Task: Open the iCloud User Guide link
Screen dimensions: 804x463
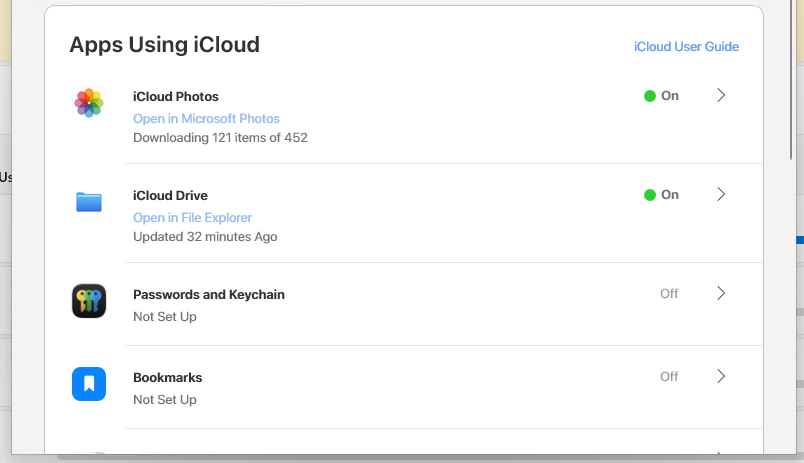Action: click(x=686, y=47)
